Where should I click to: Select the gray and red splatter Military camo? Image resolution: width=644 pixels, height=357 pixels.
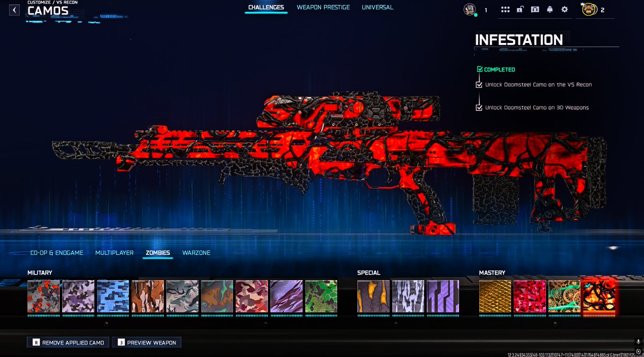(x=43, y=296)
